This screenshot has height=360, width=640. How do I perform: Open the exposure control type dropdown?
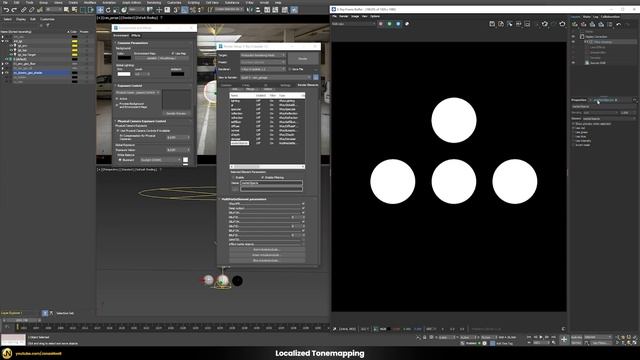[x=138, y=93]
